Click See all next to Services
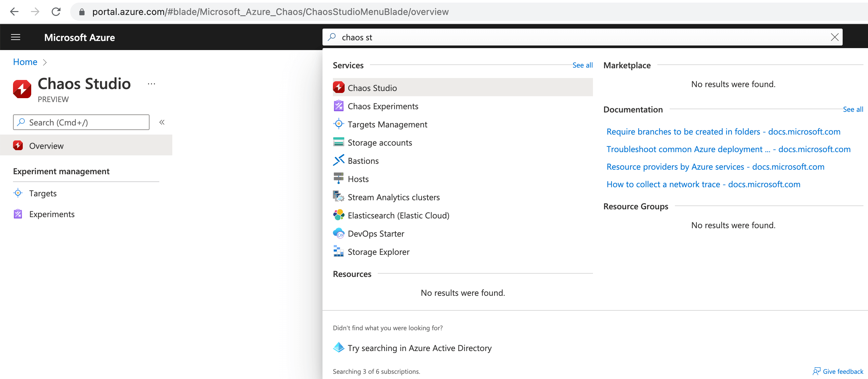Viewport: 868px width, 379px height. [x=582, y=65]
